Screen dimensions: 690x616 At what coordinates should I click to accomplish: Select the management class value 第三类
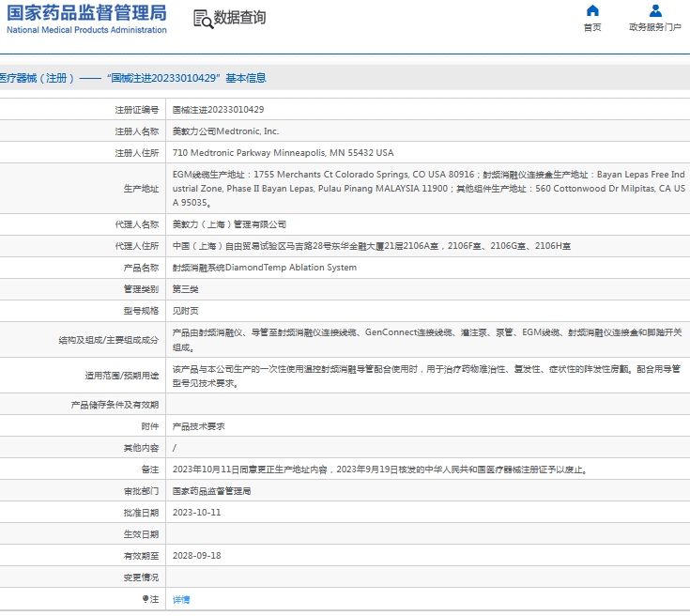[185, 289]
